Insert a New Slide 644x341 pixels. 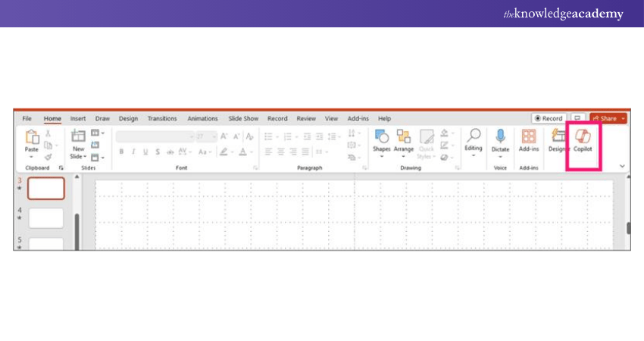pyautogui.click(x=79, y=139)
